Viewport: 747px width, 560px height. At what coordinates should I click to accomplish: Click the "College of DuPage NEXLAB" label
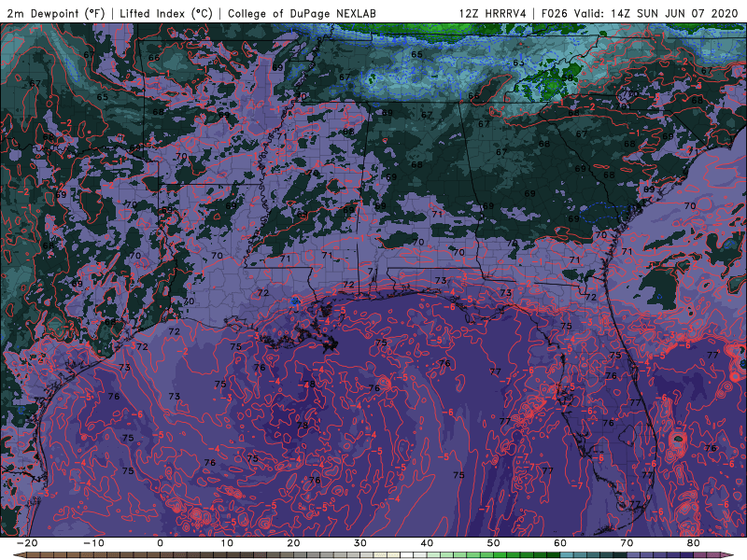(302, 13)
